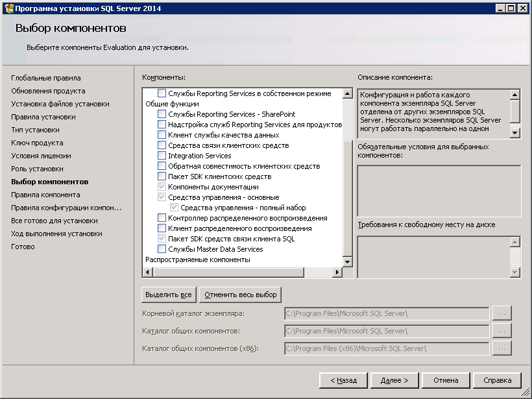Check Клиент службы качества данных
The width and height of the screenshot is (532, 399).
pyautogui.click(x=162, y=135)
